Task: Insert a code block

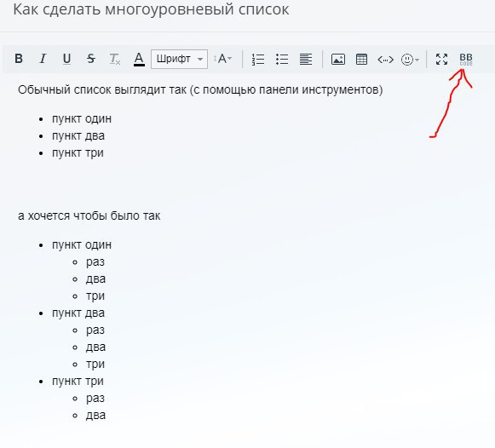Action: (x=385, y=60)
